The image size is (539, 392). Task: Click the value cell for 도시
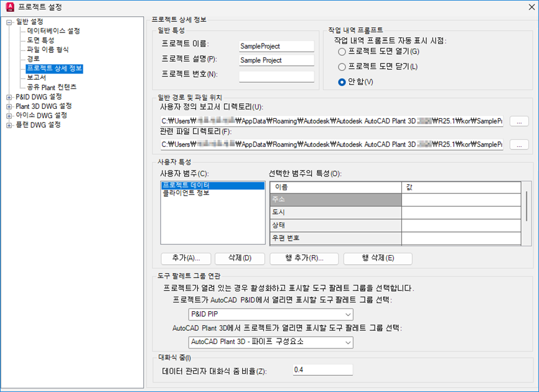coord(461,213)
